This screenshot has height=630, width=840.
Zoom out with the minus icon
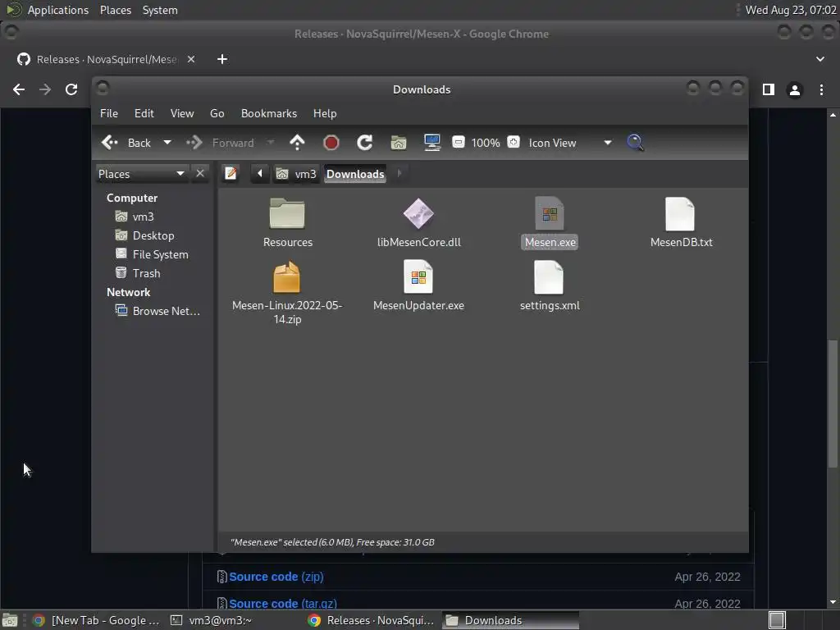point(458,142)
